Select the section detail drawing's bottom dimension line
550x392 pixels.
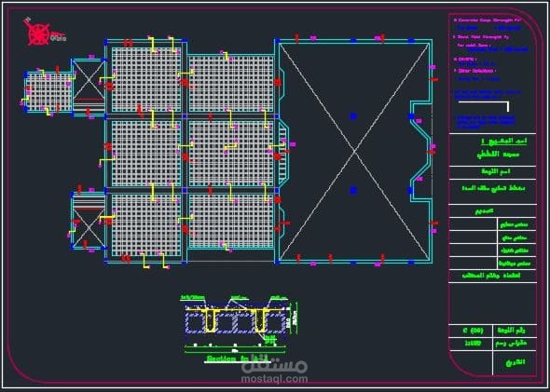tap(235, 352)
